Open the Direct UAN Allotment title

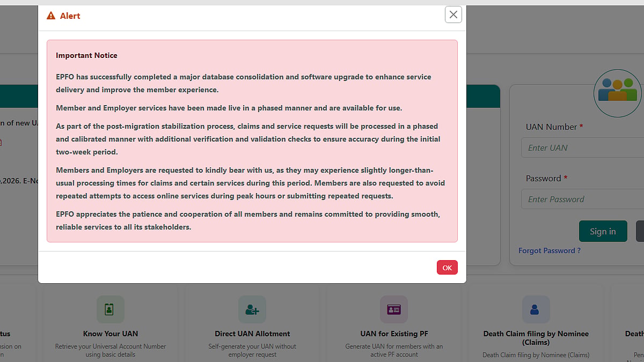pyautogui.click(x=252, y=334)
